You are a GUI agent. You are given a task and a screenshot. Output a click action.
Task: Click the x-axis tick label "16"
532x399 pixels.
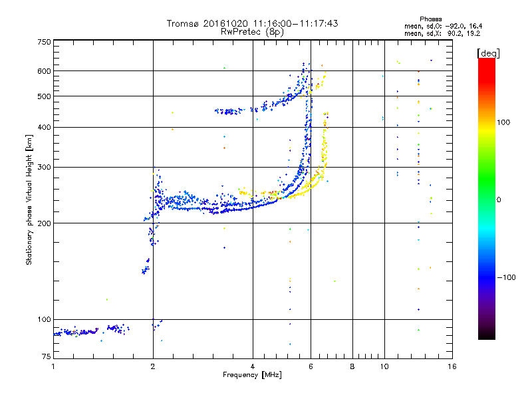pyautogui.click(x=452, y=366)
